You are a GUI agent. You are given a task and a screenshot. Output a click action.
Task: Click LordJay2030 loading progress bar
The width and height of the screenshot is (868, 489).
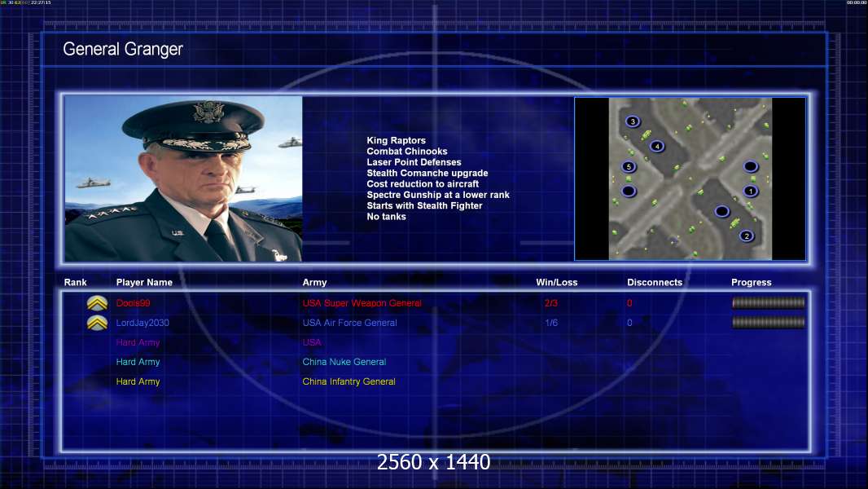(x=769, y=322)
